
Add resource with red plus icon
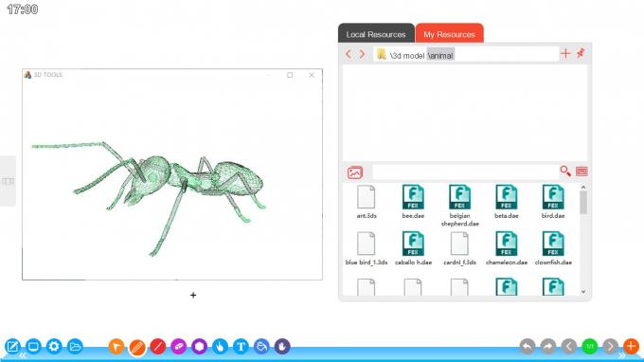click(x=565, y=53)
